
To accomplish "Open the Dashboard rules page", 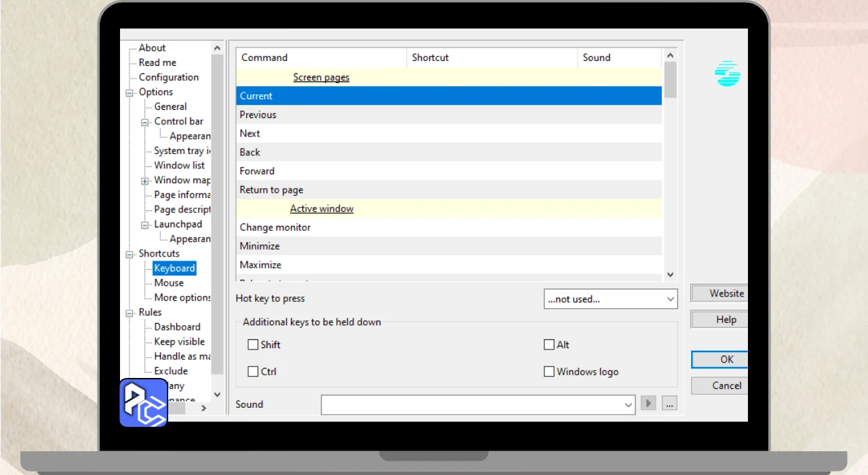I will [177, 327].
